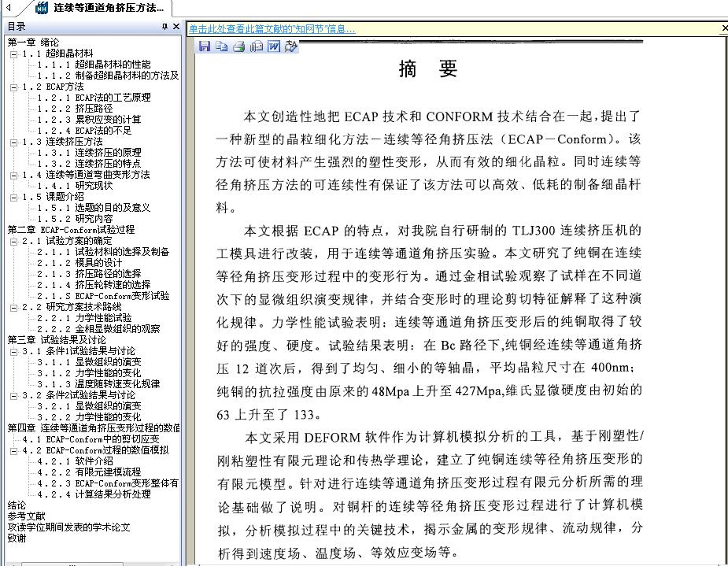Collapse section 2.1 试验方案的确定

[13, 242]
